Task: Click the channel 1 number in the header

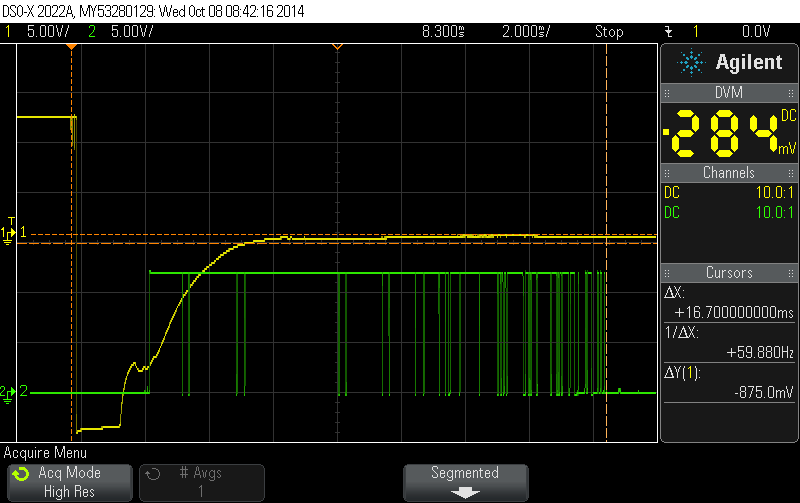Action: pyautogui.click(x=8, y=32)
